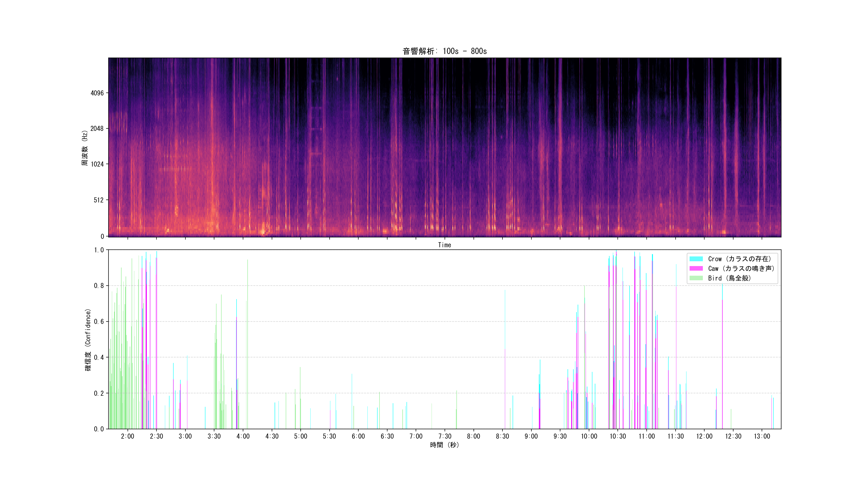Click the 13:00 time axis tick label
The image size is (868, 482).
tap(762, 436)
